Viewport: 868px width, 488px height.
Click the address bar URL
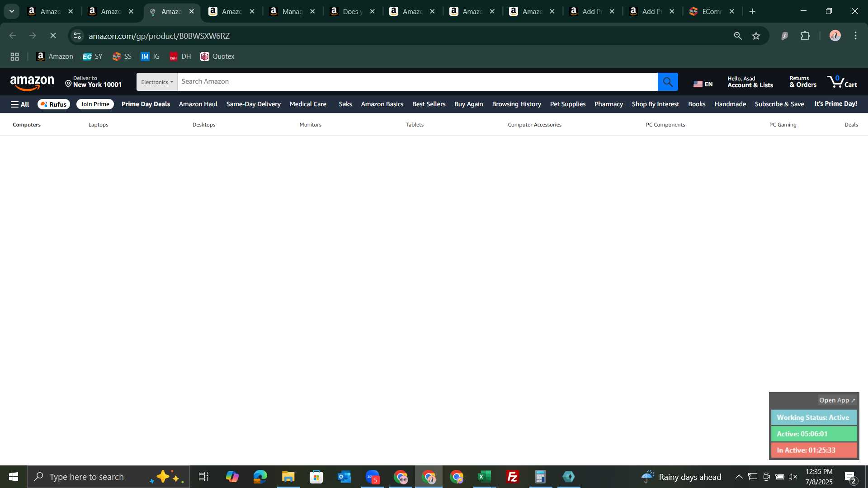pos(159,36)
